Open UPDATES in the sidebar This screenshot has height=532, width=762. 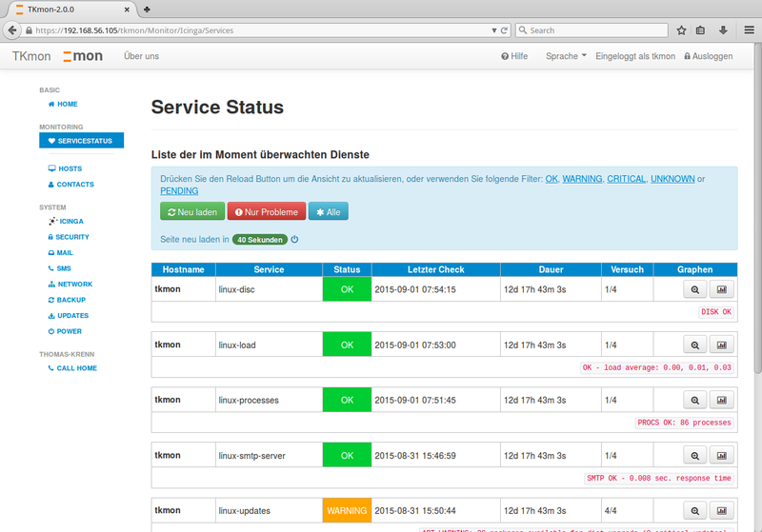point(68,316)
